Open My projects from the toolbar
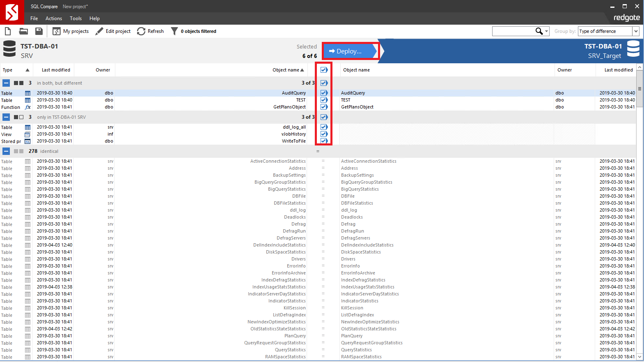The width and height of the screenshot is (644, 362). point(71,31)
